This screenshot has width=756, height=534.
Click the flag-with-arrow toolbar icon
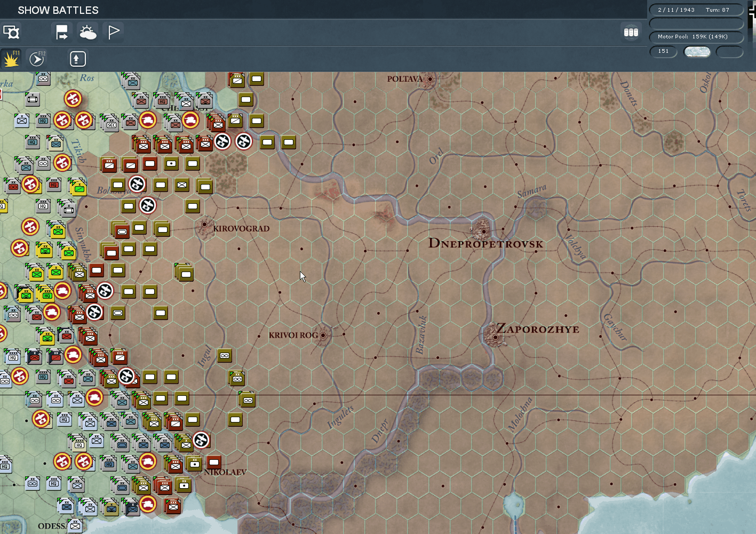point(62,33)
